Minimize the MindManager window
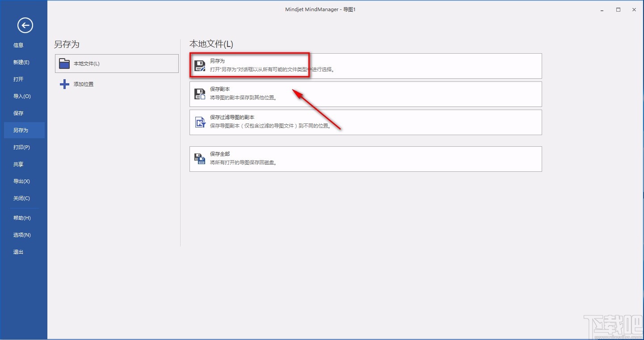The height and width of the screenshot is (340, 644). tap(602, 9)
